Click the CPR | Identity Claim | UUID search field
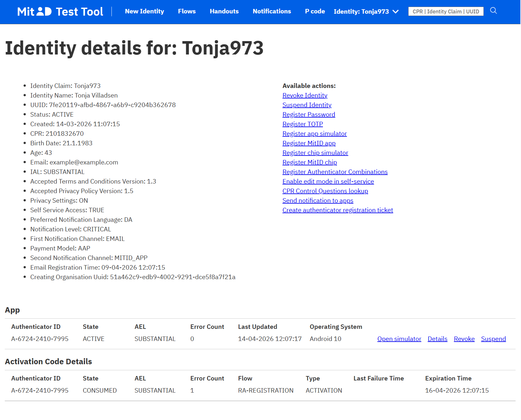 click(446, 11)
